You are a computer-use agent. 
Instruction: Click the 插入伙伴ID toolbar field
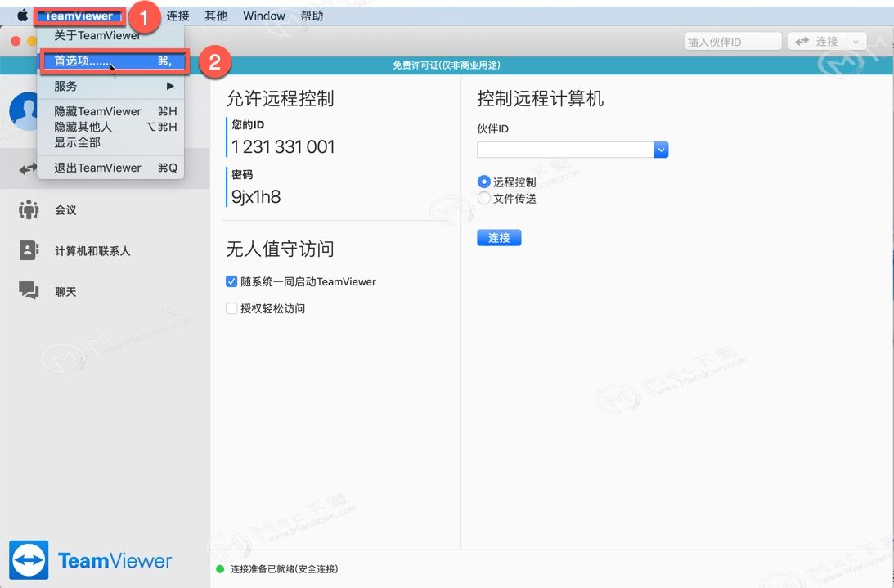pyautogui.click(x=733, y=42)
